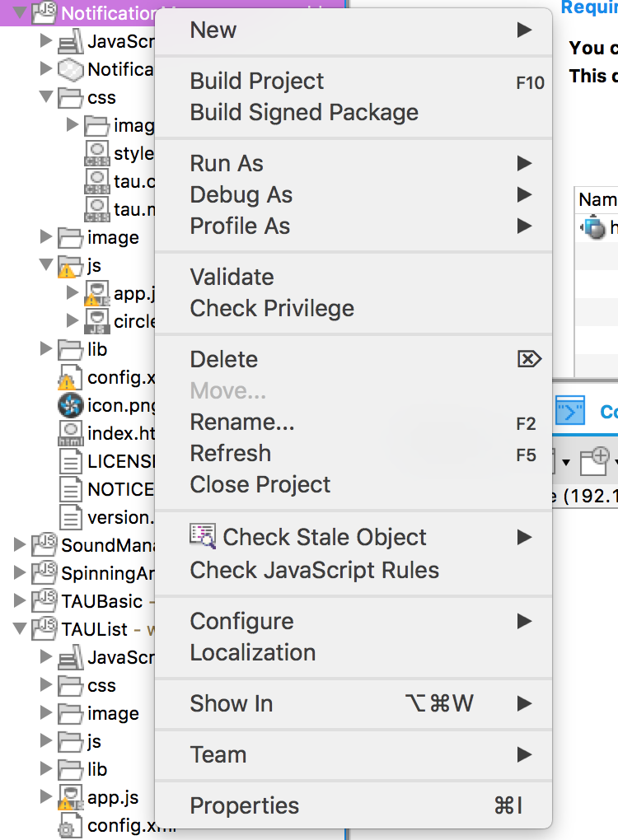Collapse the TAUList project tree
The width and height of the screenshot is (618, 840).
[20, 629]
